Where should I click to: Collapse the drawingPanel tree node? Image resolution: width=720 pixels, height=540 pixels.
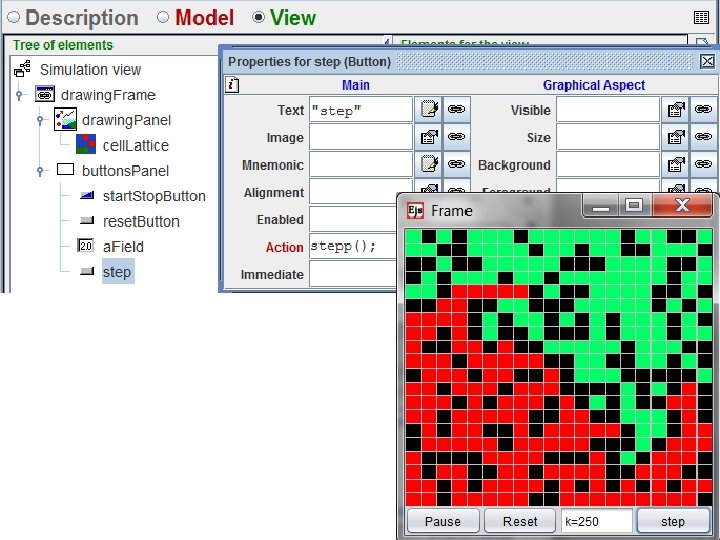[x=40, y=120]
